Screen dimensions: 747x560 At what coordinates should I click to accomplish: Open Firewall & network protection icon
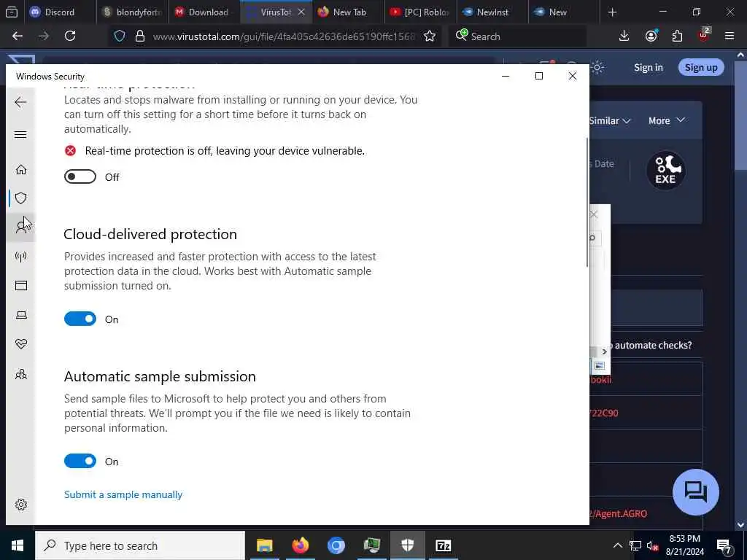pyautogui.click(x=21, y=257)
